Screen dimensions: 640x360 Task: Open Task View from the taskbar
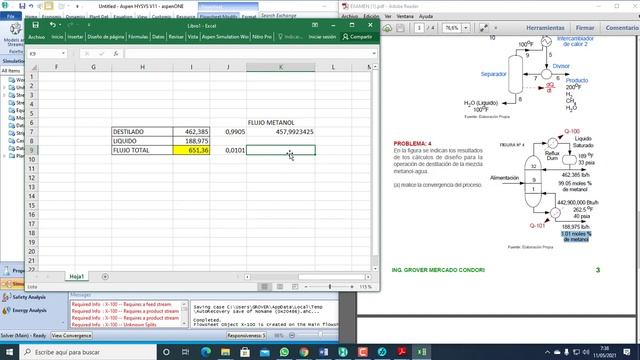[185, 352]
